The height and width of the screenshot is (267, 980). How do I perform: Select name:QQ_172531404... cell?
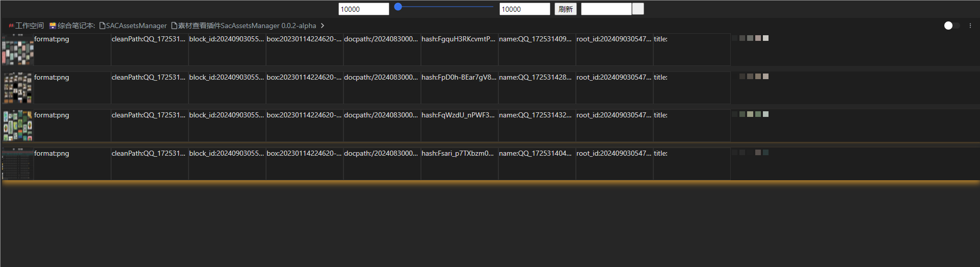click(x=537, y=164)
